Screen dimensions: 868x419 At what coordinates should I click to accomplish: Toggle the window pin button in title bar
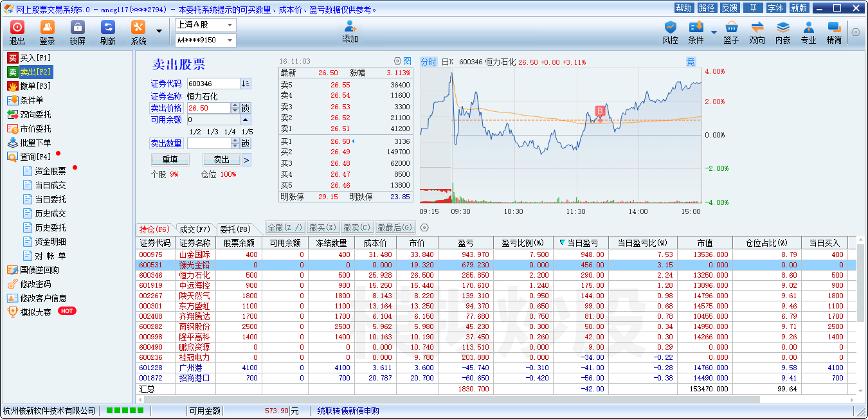click(752, 8)
